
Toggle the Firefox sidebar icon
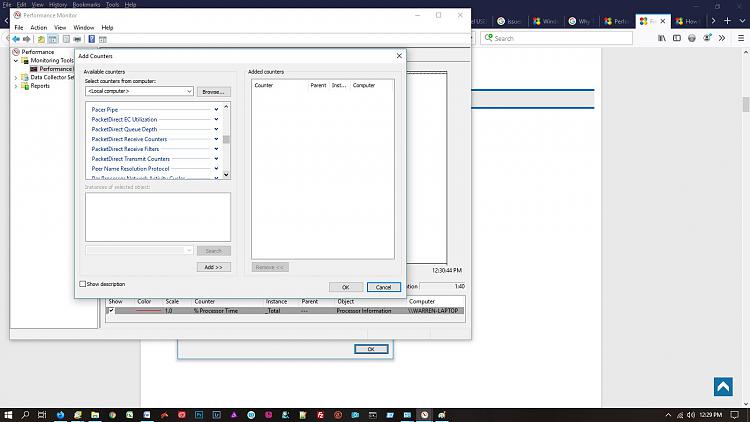[677, 38]
